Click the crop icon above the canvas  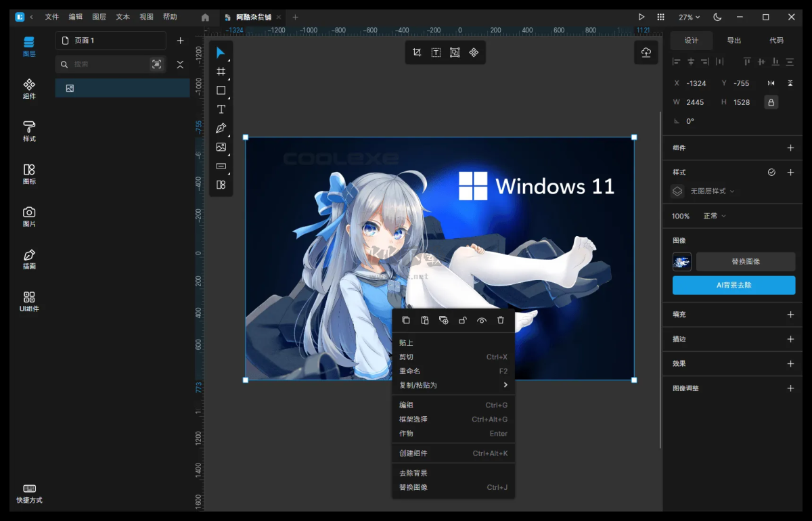[x=418, y=53]
